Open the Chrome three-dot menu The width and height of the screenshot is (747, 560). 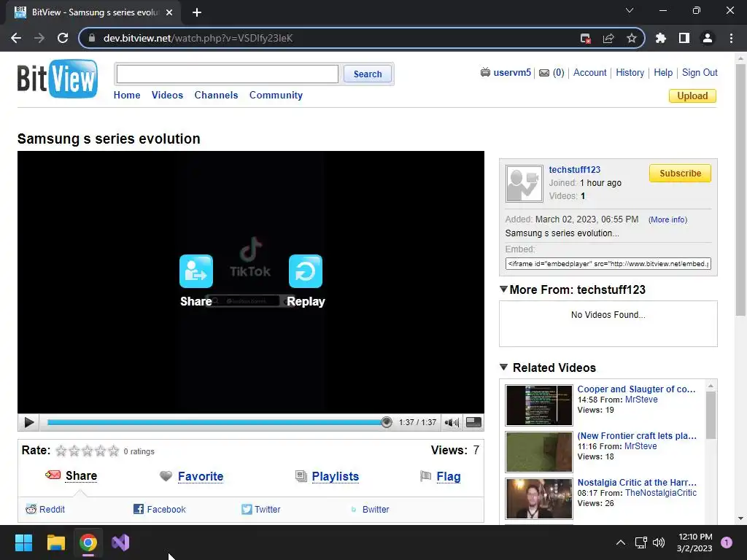coord(731,38)
